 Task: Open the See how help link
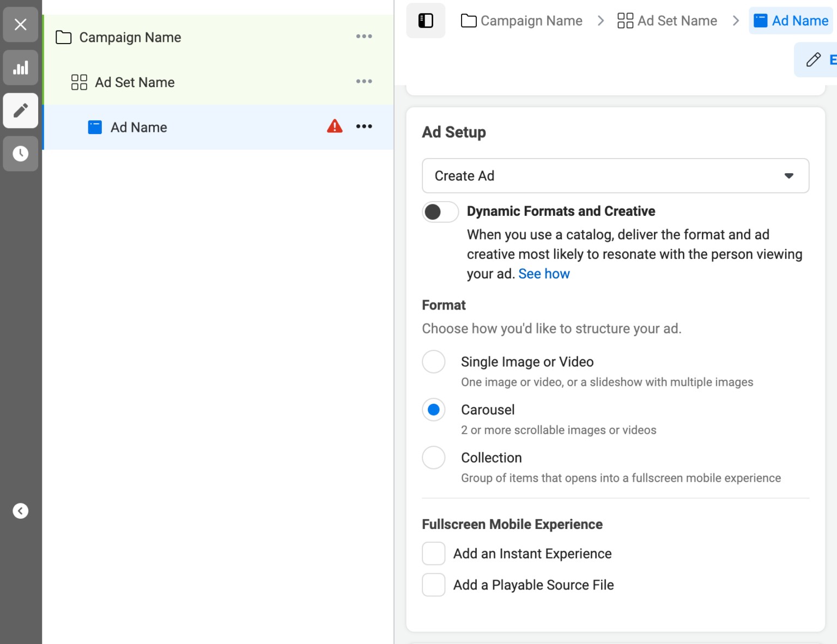[544, 274]
